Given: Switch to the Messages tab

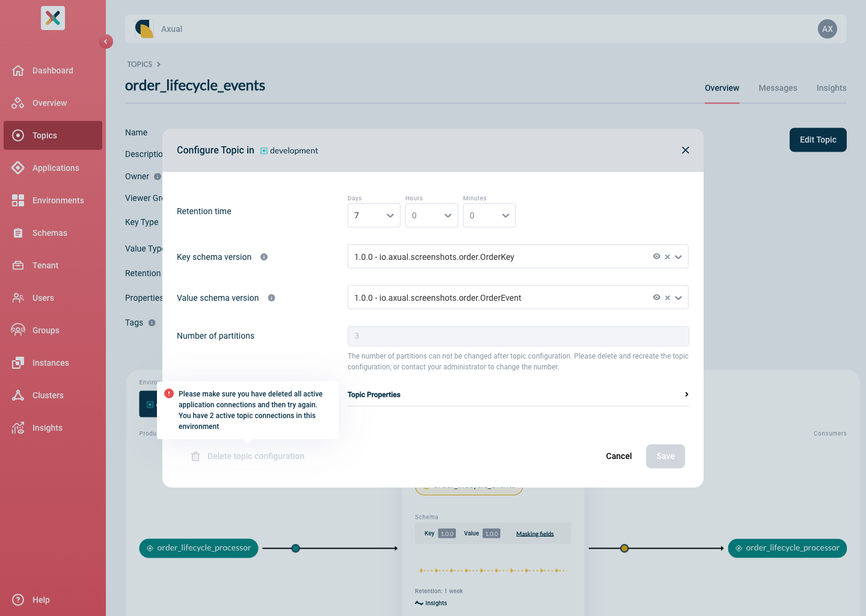Looking at the screenshot, I should point(778,88).
